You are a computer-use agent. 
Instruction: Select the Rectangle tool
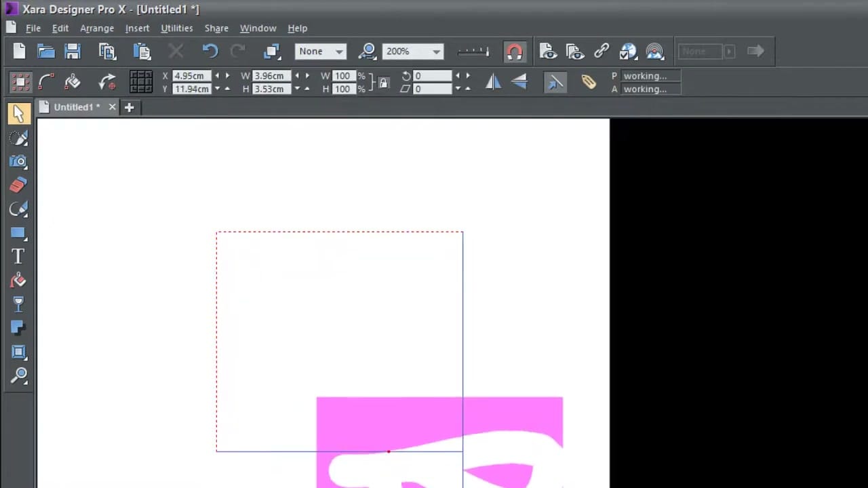coord(19,234)
